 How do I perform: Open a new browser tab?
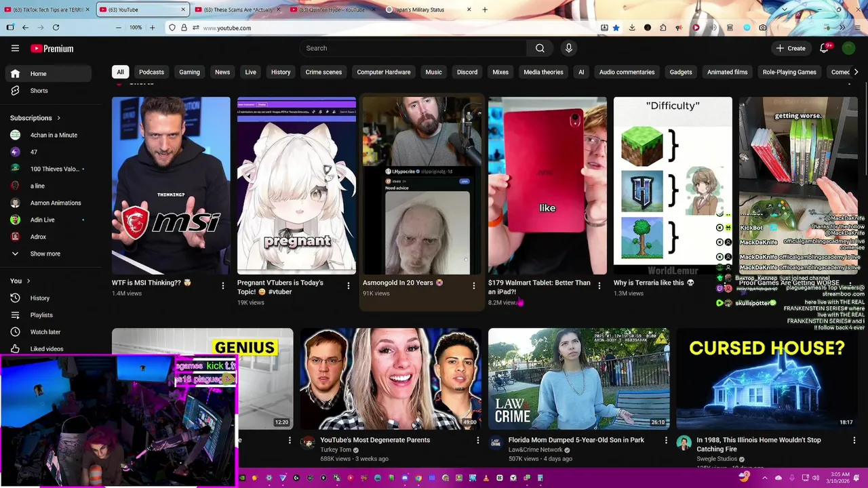(x=484, y=9)
